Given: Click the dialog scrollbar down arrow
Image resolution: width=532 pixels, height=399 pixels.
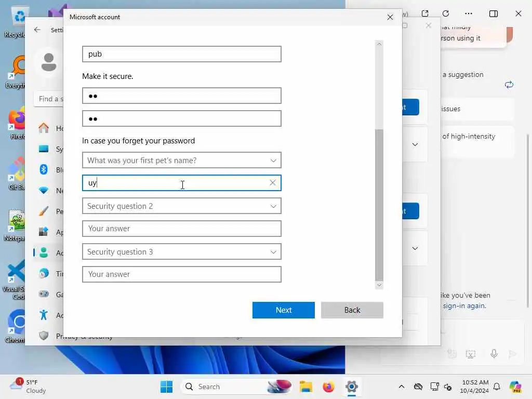Looking at the screenshot, I should click(379, 285).
